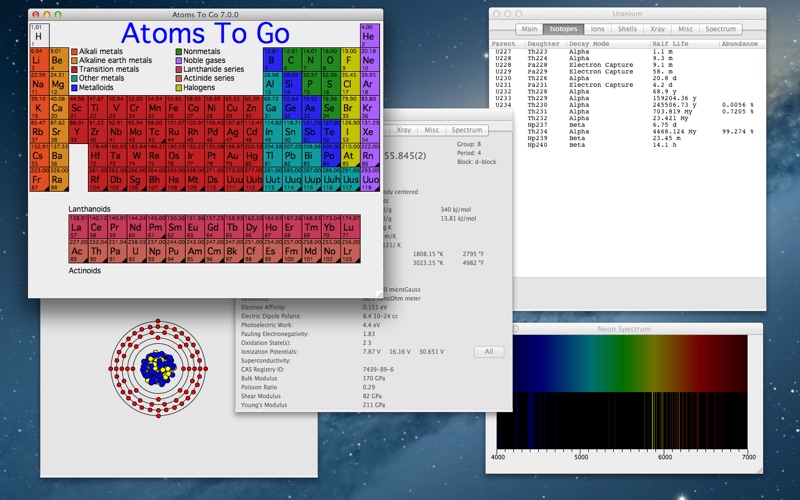Screen dimensions: 800x500
Task: Select the Titanium (Ti) element cell
Action: (x=98, y=108)
